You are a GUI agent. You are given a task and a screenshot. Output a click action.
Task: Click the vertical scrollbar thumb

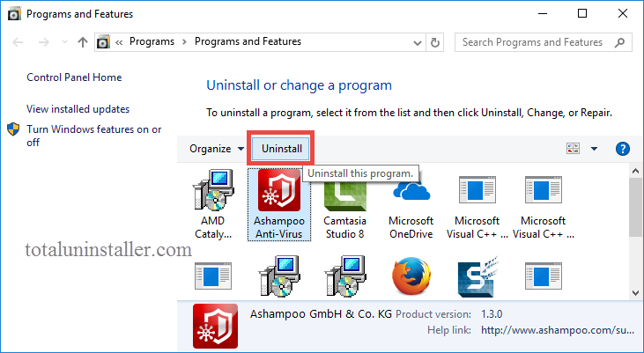[635, 207]
